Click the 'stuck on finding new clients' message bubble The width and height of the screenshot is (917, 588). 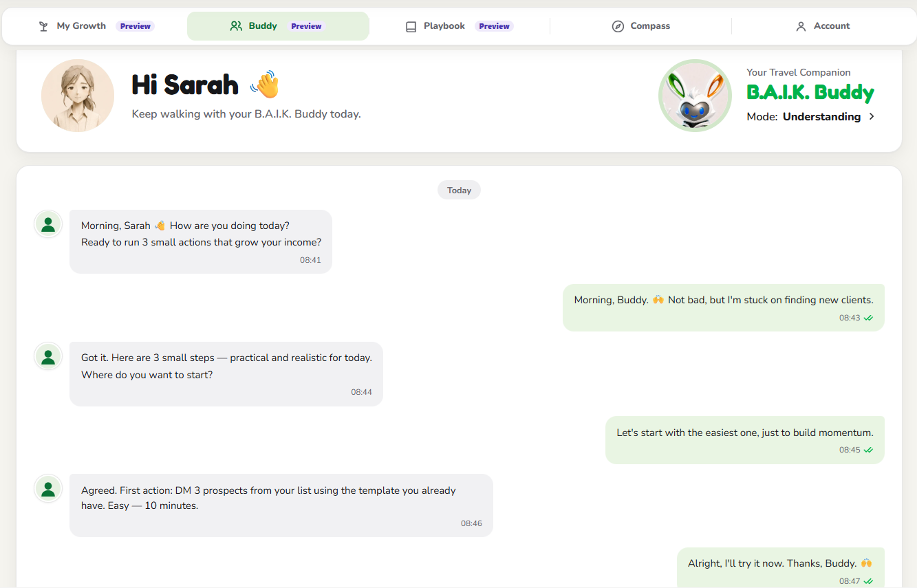[724, 307]
